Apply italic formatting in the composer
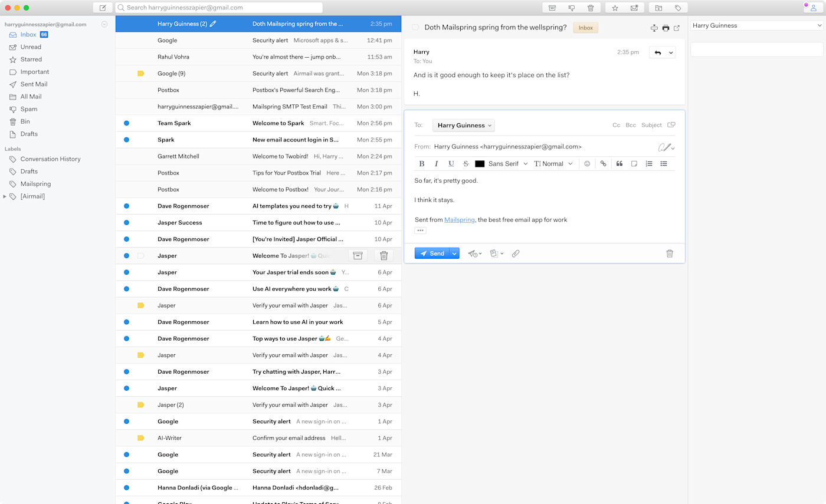The height and width of the screenshot is (504, 826). point(437,164)
